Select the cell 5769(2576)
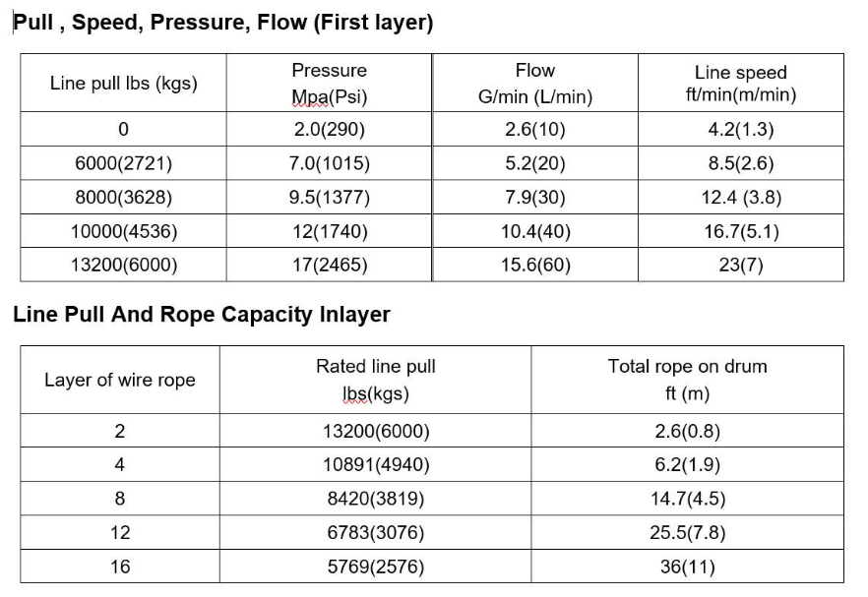 click(375, 567)
